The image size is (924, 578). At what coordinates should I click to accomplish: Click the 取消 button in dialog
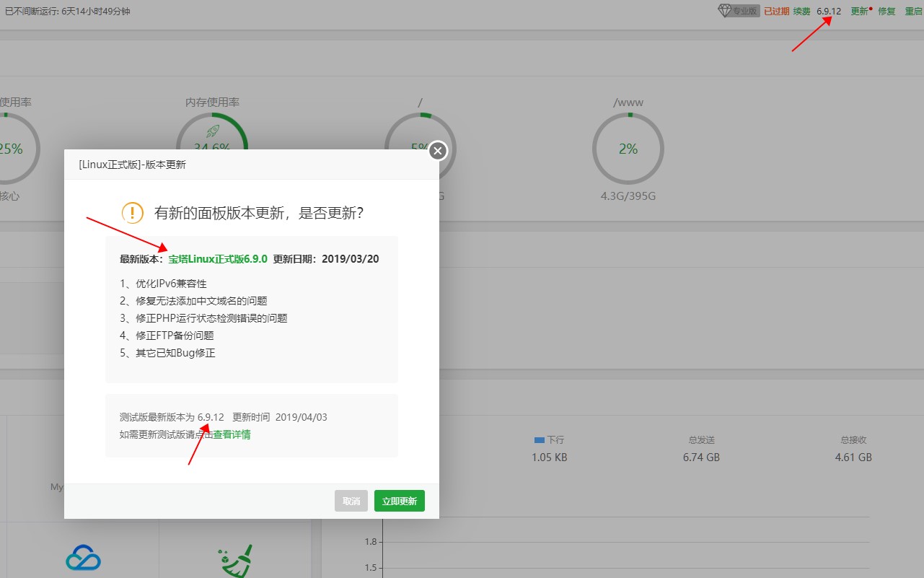coord(351,501)
